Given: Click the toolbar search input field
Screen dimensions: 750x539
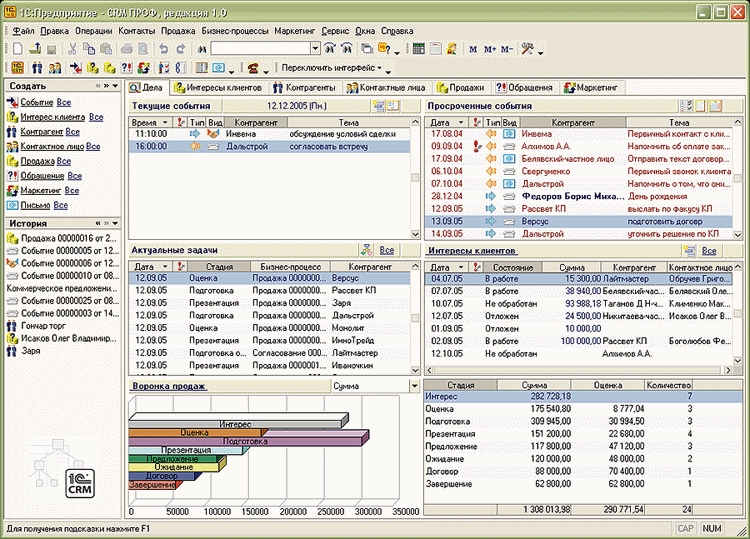Looking at the screenshot, I should pyautogui.click(x=261, y=48).
